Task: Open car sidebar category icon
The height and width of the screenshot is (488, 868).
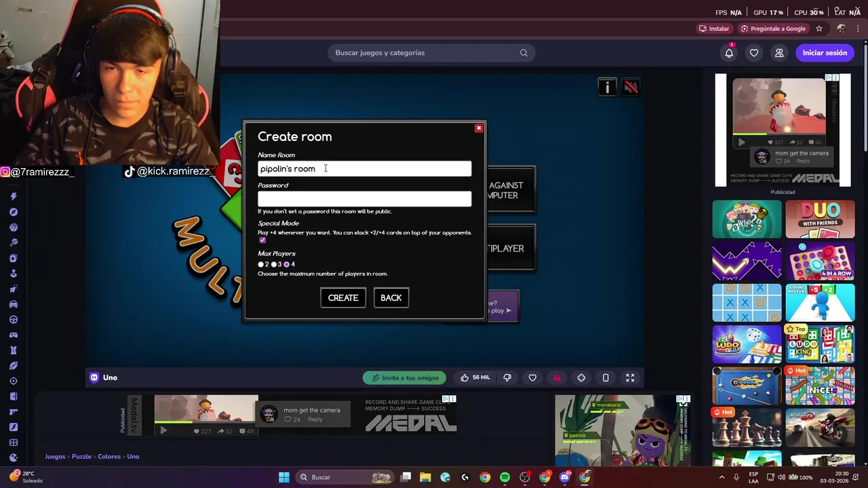Action: click(13, 304)
